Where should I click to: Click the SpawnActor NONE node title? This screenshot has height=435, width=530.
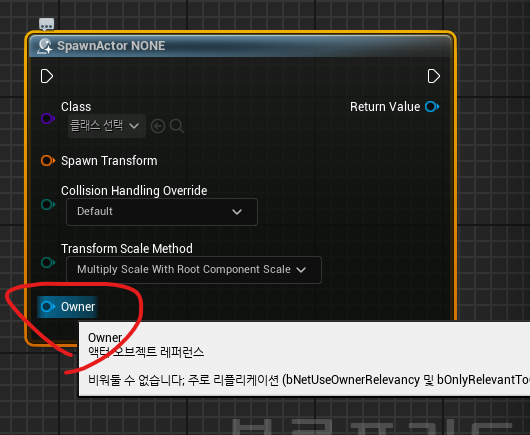tap(111, 46)
